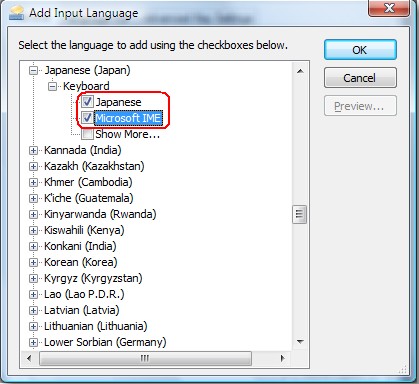Click the horizontal scrollbar right arrow
The height and width of the screenshot is (384, 419).
[283, 359]
